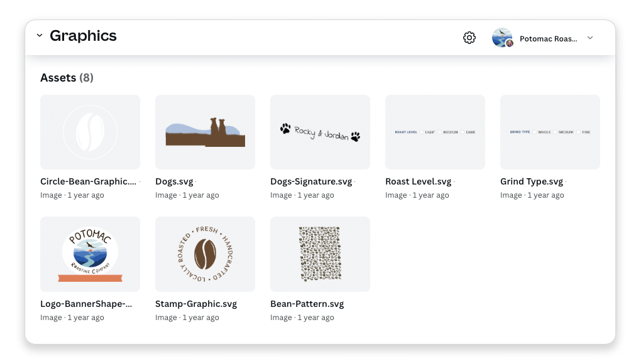Click the Dogs-Signature.svg file name
The image size is (641, 364).
click(x=311, y=181)
